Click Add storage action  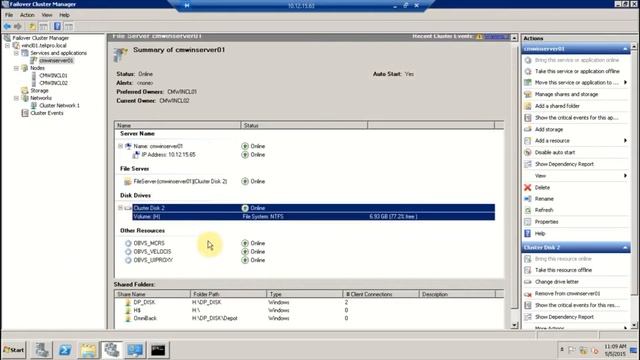tap(549, 129)
